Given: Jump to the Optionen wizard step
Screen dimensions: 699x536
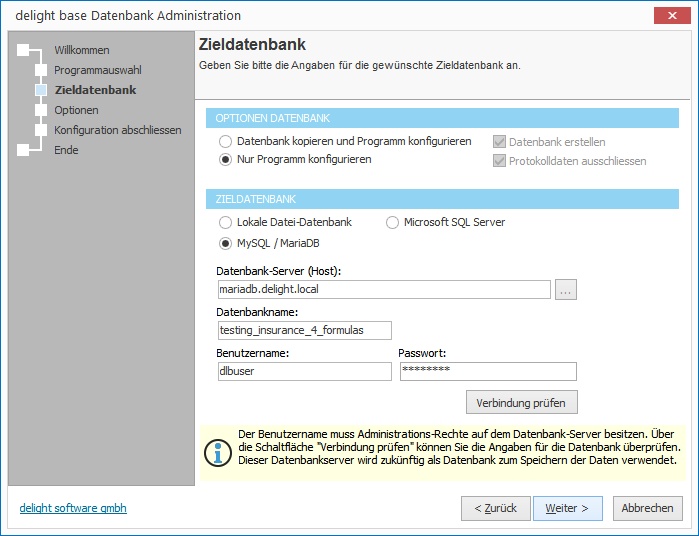Looking at the screenshot, I should point(76,110).
